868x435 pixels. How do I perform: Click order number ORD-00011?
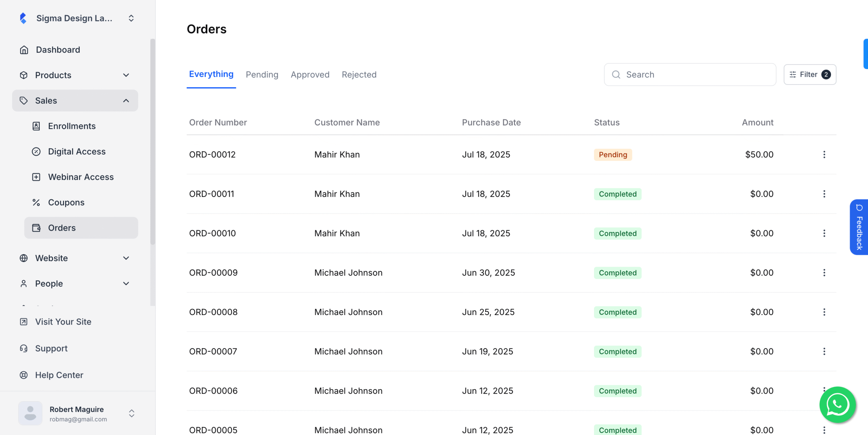coord(212,194)
